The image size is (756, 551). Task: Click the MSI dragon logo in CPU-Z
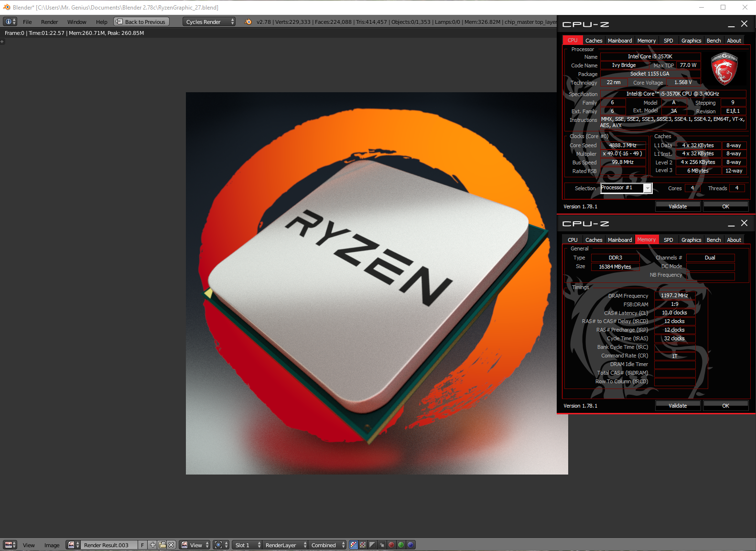coord(724,69)
